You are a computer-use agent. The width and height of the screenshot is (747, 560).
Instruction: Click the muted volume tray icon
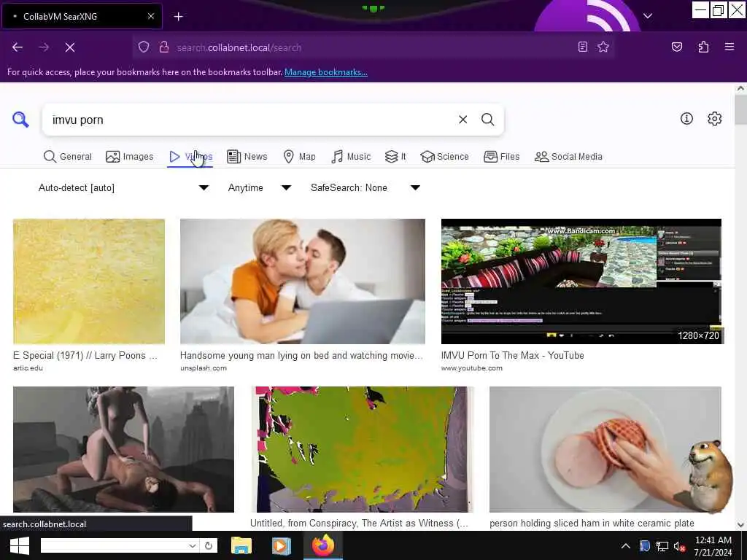tap(679, 547)
